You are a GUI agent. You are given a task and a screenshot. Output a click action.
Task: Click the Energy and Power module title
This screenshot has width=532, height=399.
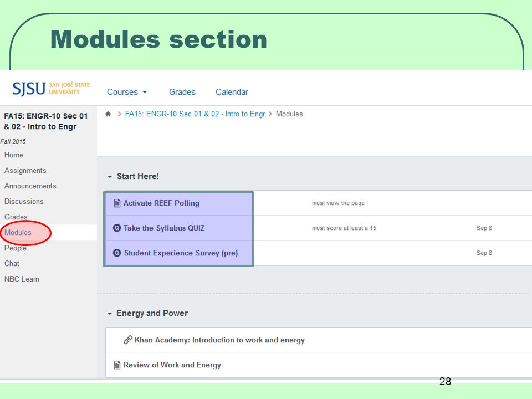tap(152, 313)
